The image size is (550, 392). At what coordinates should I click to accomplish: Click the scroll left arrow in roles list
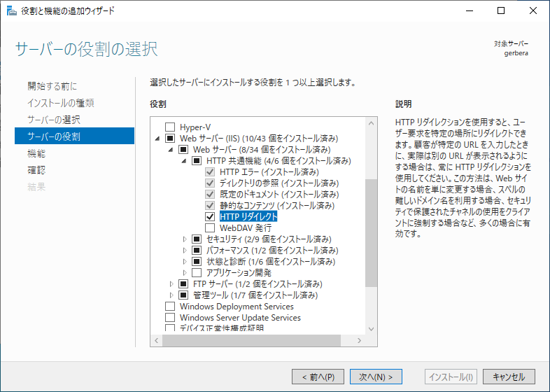tap(157, 340)
